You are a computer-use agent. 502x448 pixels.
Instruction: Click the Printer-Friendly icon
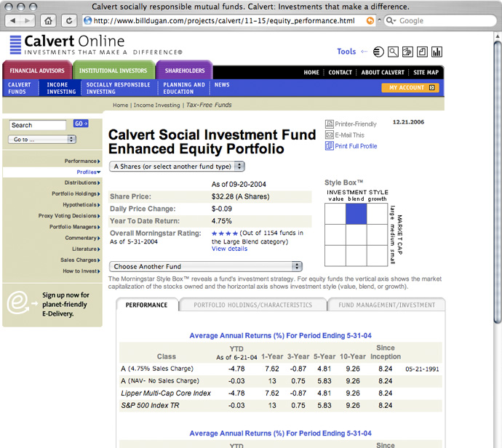[329, 124]
